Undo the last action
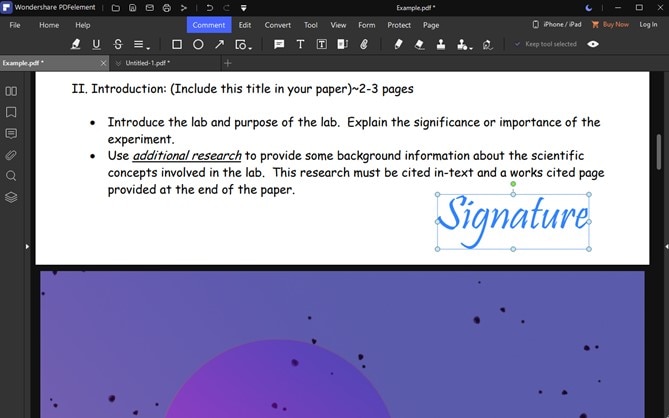Image resolution: width=669 pixels, height=418 pixels. [209, 8]
